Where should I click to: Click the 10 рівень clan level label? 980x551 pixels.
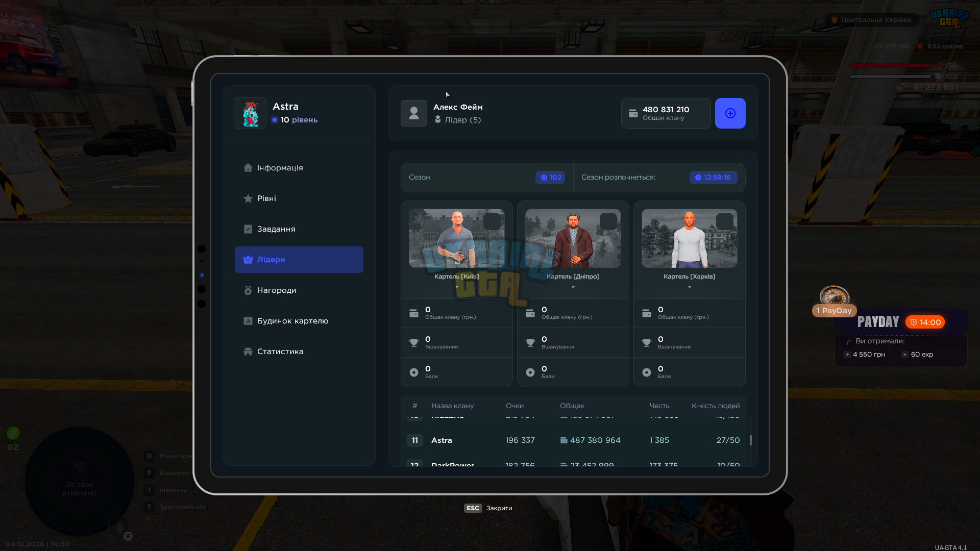point(295,120)
